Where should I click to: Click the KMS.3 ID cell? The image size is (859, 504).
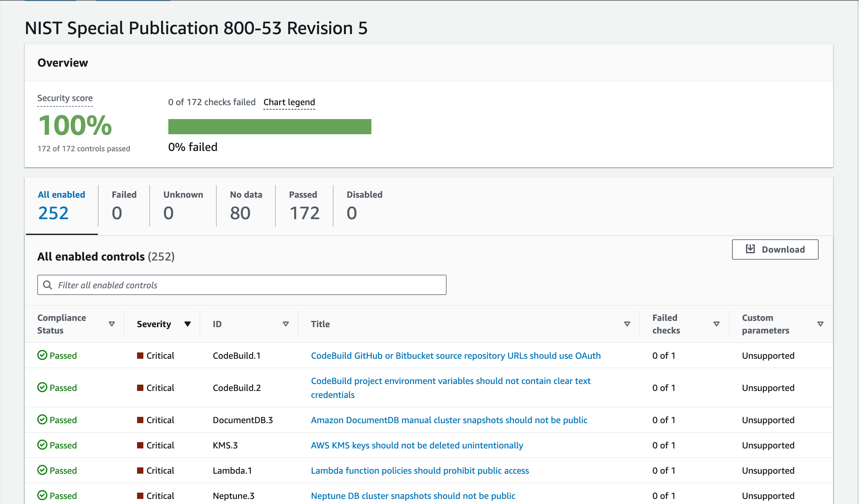tap(225, 445)
